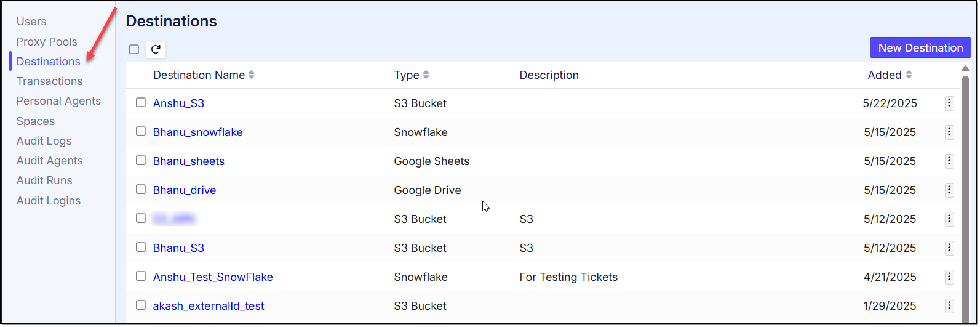Sort the table by Type column arrows
Viewport: 980px width, 327px height.
pyautogui.click(x=426, y=75)
